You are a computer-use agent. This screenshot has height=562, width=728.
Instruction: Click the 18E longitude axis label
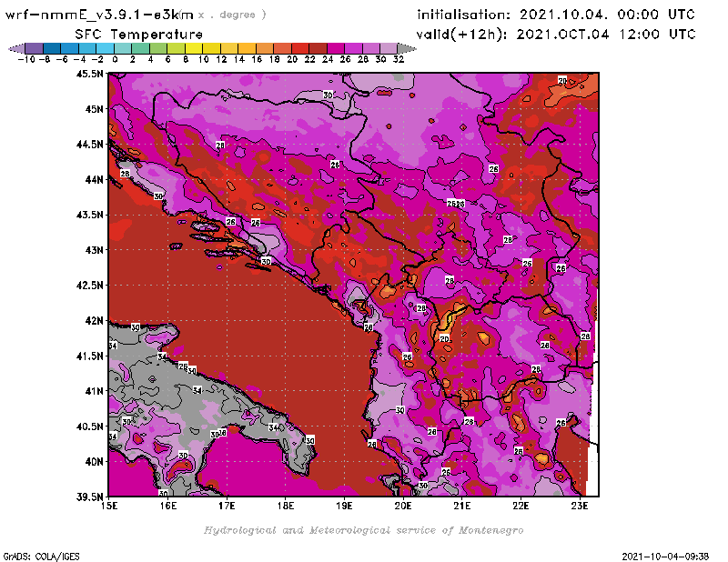coord(286,506)
